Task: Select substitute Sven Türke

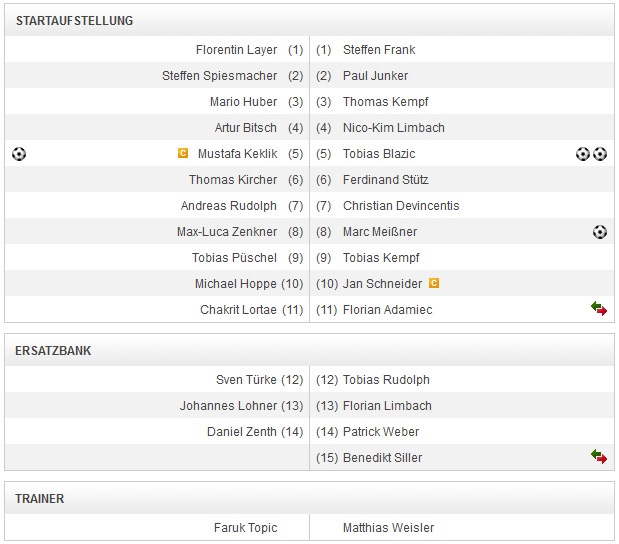Action: point(246,380)
